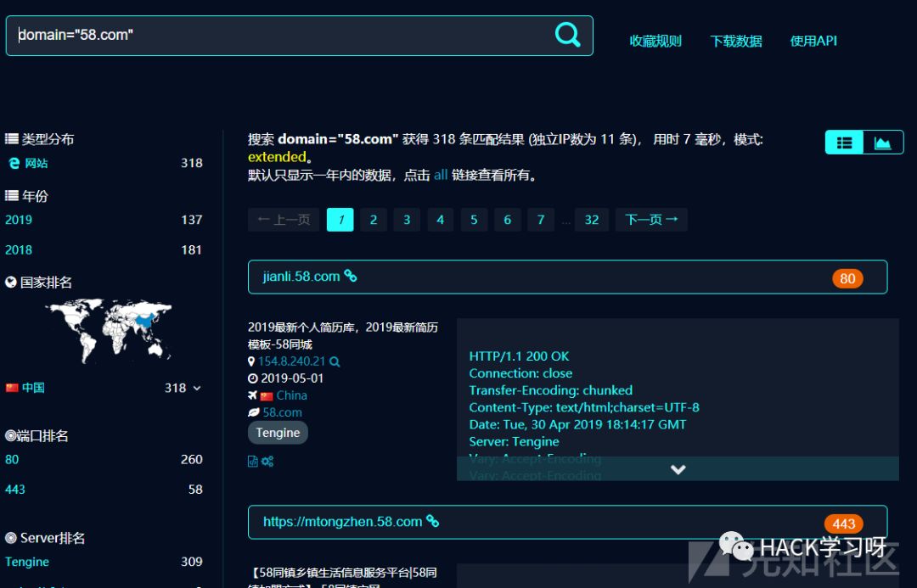Click the magnifier search icon

[567, 35]
